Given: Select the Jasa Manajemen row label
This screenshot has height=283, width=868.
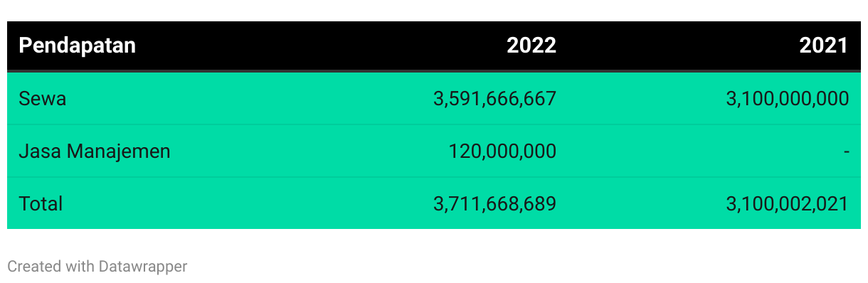Looking at the screenshot, I should [x=95, y=151].
